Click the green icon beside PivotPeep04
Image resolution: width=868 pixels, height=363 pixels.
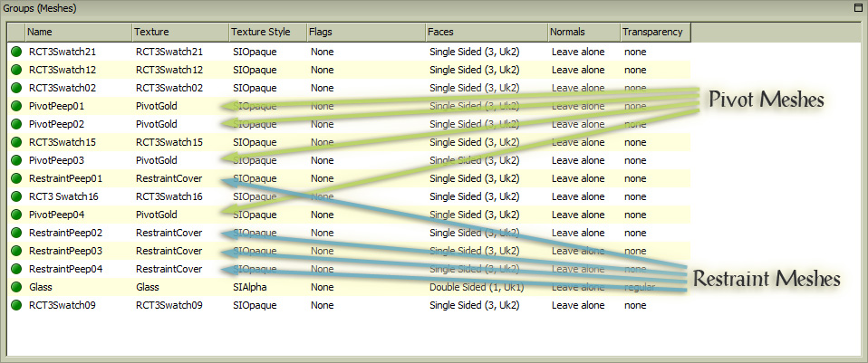pyautogui.click(x=16, y=215)
